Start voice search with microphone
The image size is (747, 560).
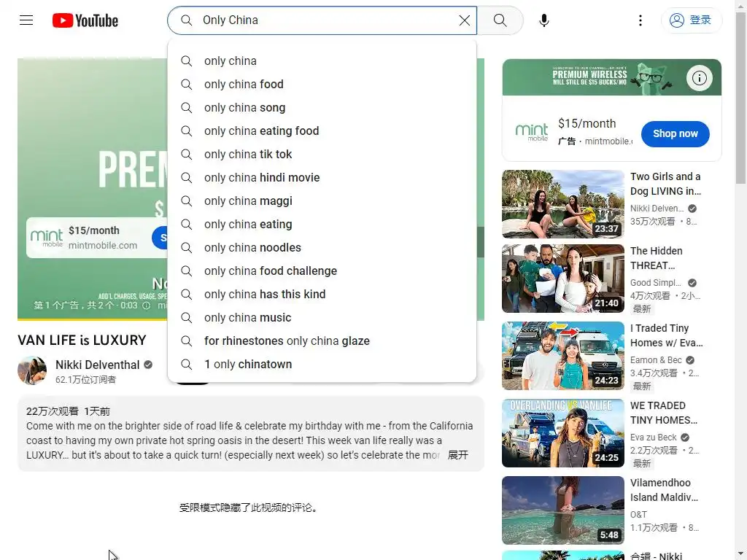pyautogui.click(x=543, y=20)
